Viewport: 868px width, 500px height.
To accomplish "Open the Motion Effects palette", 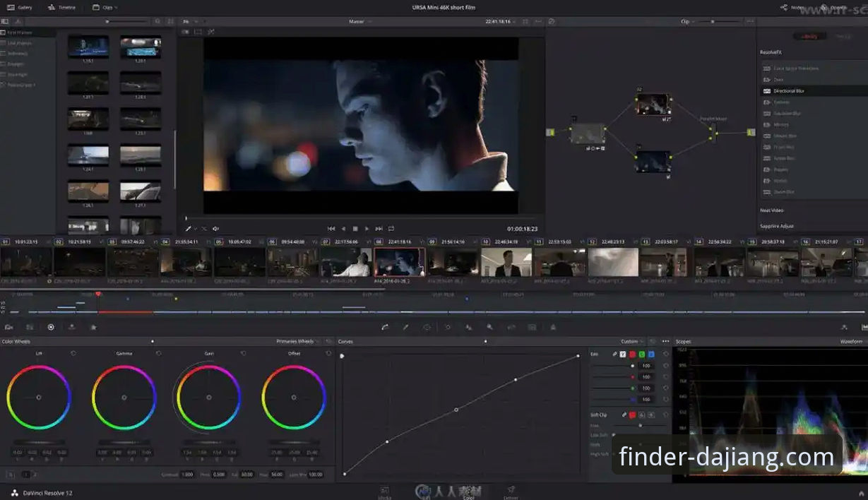I will coord(93,327).
